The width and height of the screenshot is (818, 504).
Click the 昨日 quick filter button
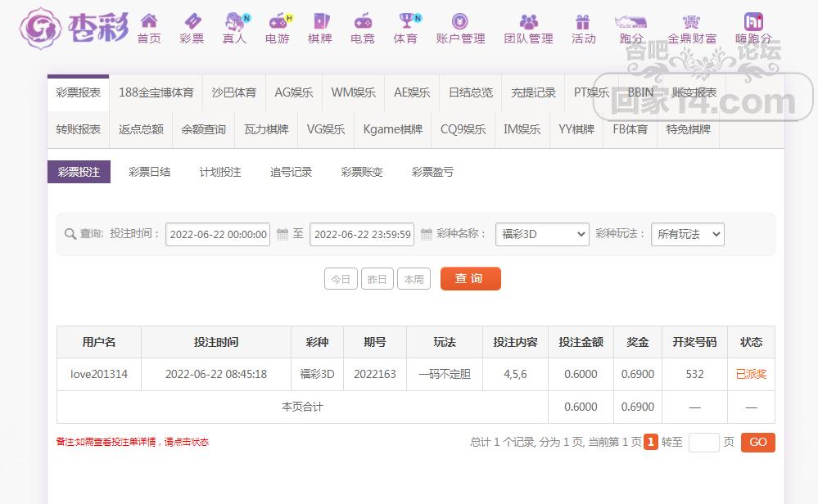pos(377,279)
